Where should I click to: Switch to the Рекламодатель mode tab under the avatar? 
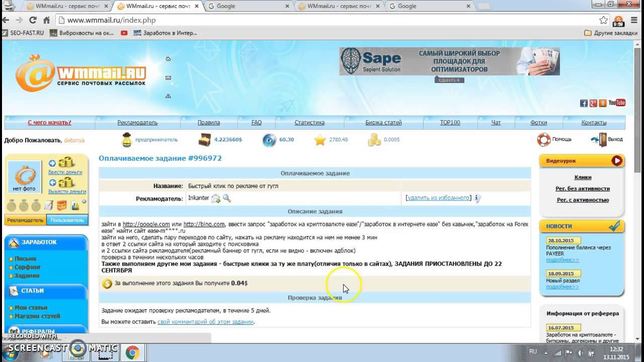click(25, 220)
